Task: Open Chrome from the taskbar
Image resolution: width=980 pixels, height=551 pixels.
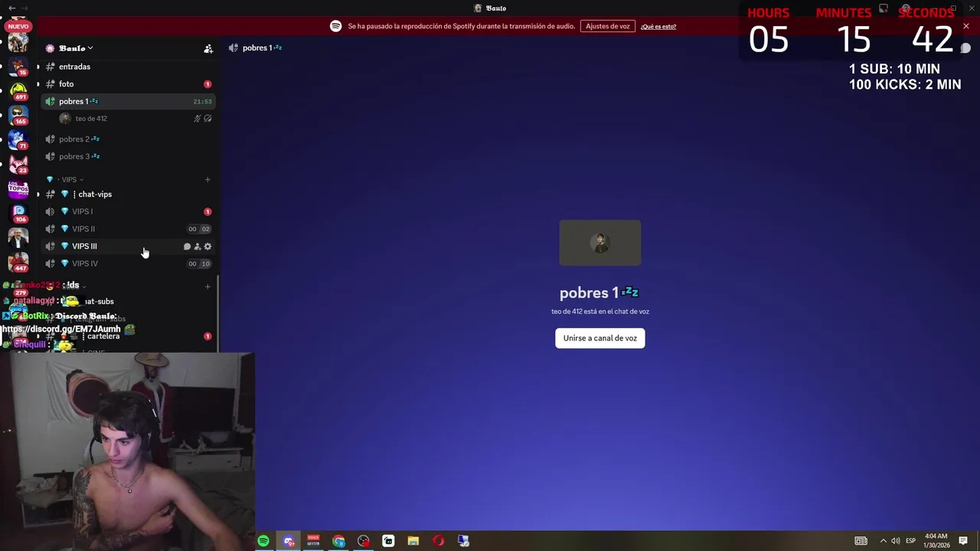Action: coord(338,541)
